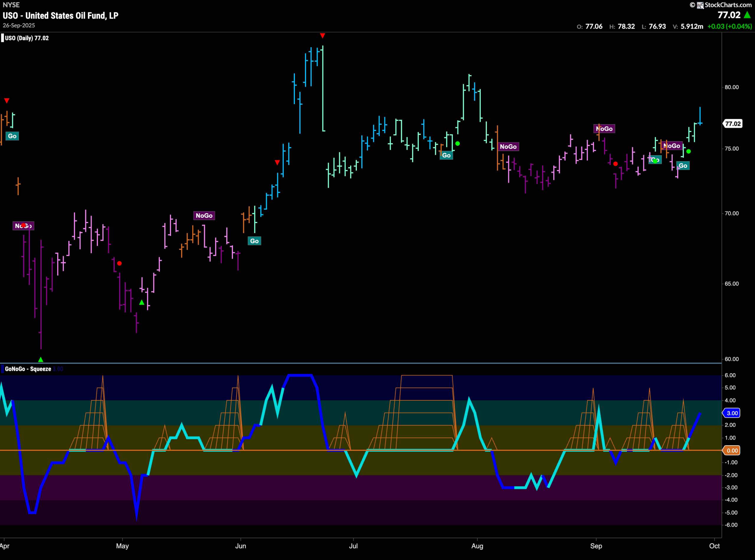Viewport: 755px width, 560px height.
Task: Click the open value 77.06
Action: (594, 27)
